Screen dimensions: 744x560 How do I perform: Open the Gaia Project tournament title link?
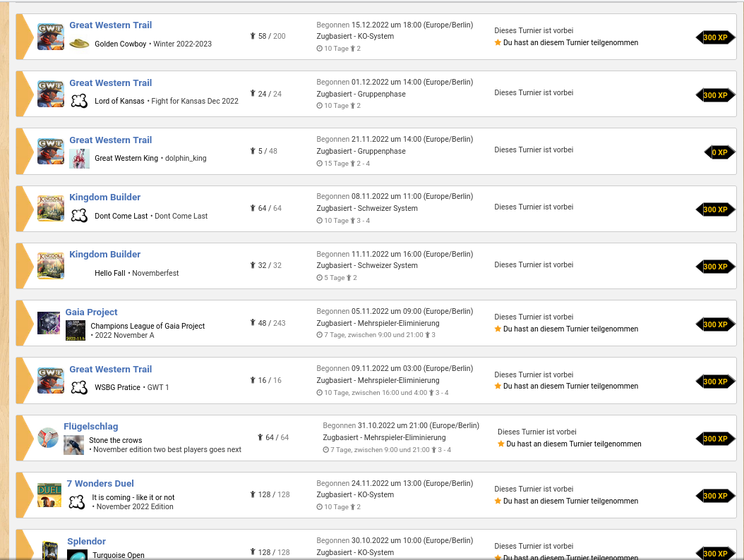pos(92,312)
